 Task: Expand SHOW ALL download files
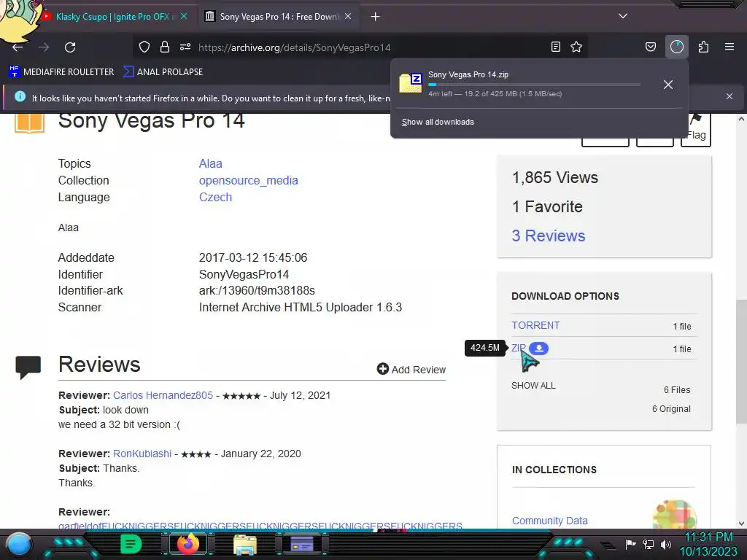point(533,386)
